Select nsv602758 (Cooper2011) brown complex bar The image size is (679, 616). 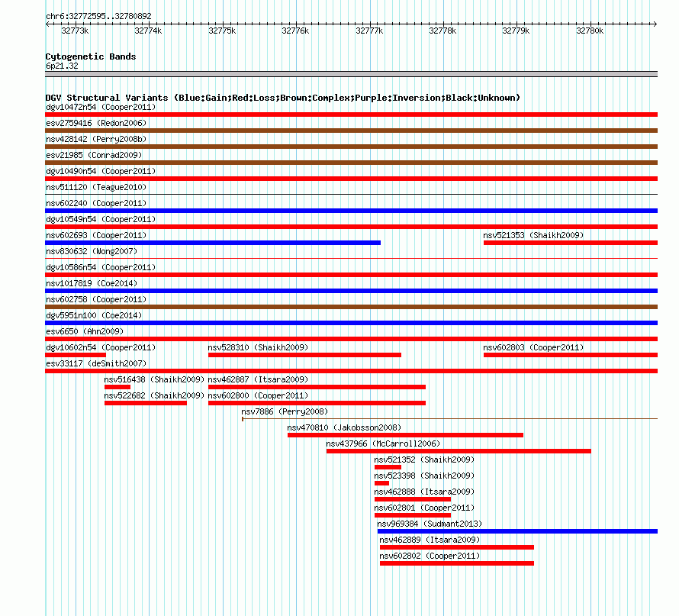[x=351, y=307]
